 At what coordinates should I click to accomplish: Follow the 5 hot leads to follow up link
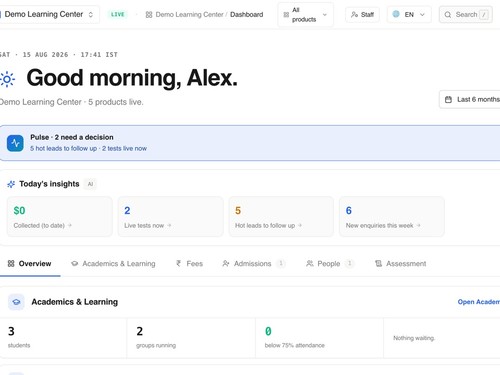tap(63, 148)
